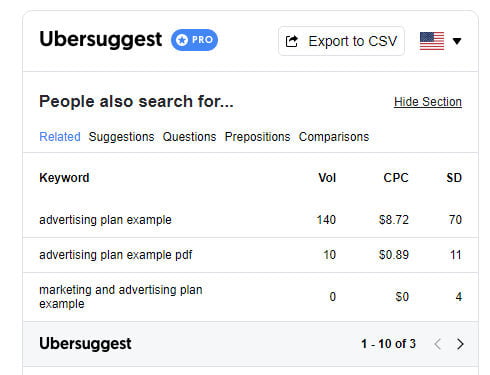Open the Comparisons tab
The width and height of the screenshot is (490, 375).
[x=334, y=137]
